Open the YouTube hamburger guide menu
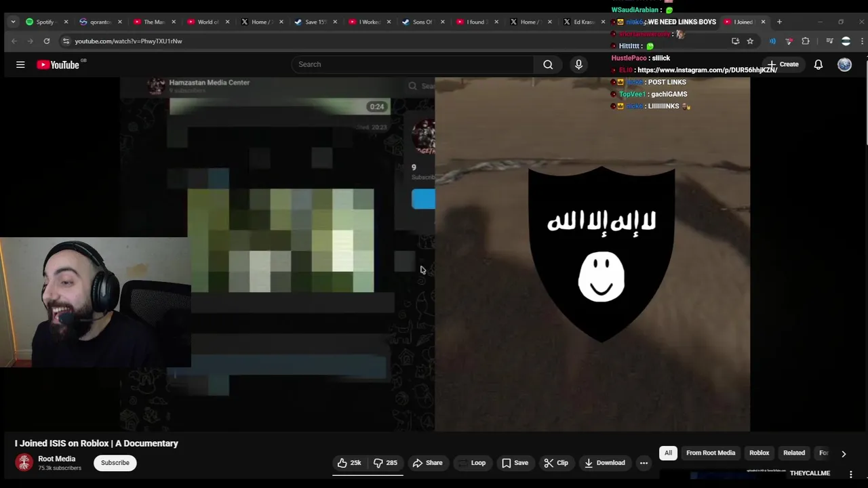The width and height of the screenshot is (868, 488). pyautogui.click(x=20, y=64)
